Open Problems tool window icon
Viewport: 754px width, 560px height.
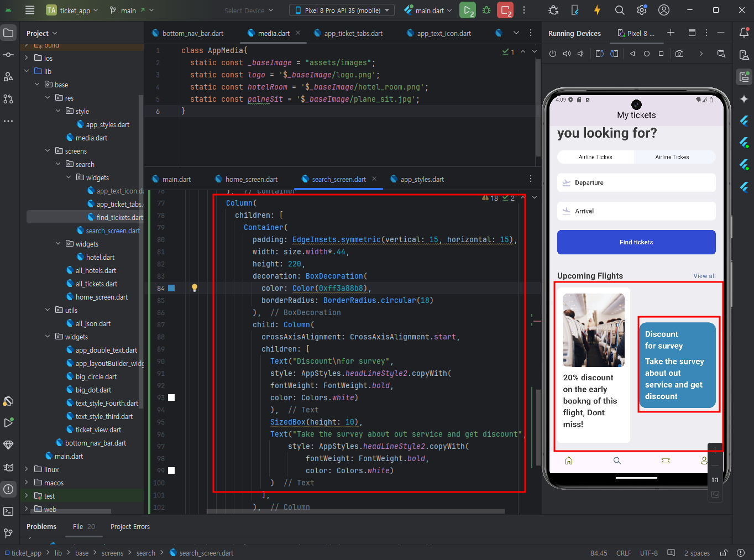[x=8, y=489]
